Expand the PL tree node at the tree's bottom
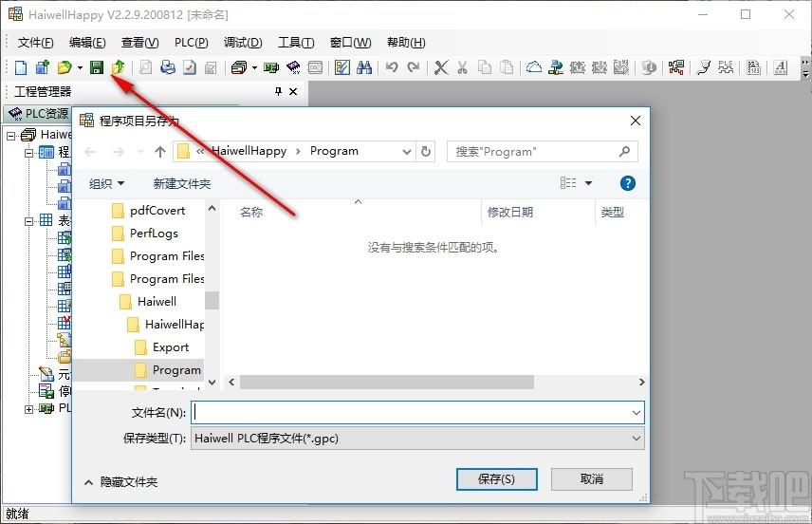 tap(29, 409)
